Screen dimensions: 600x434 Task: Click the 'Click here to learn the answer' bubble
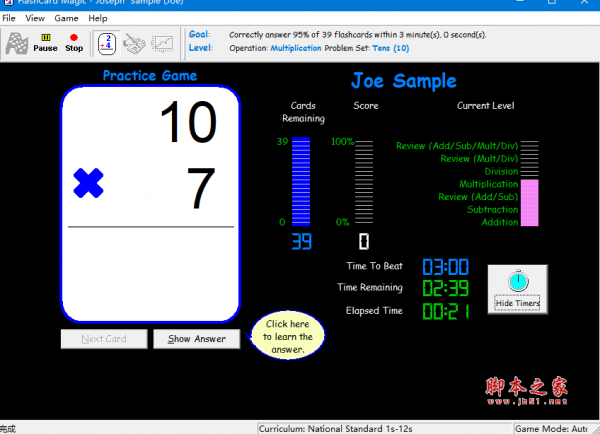point(287,336)
